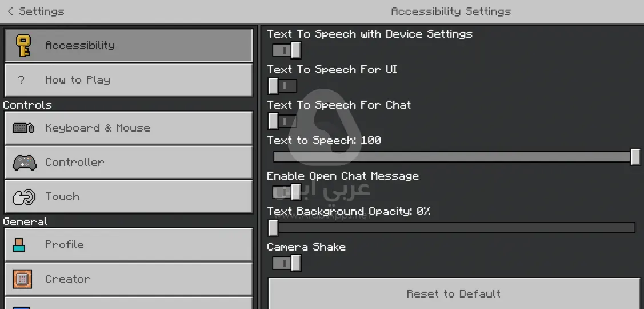Click the Touch hand icon
This screenshot has width=644, height=309.
24,197
